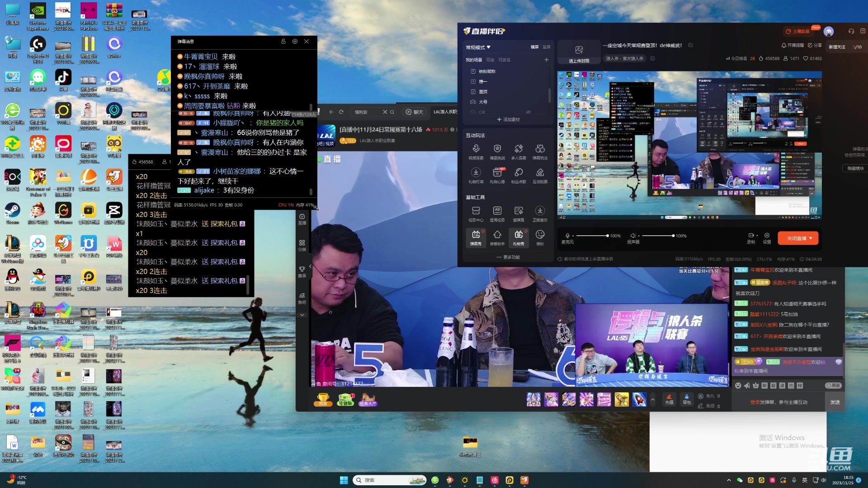Click 隐藏模块 hide module button
868x488 pixels.
[855, 169]
